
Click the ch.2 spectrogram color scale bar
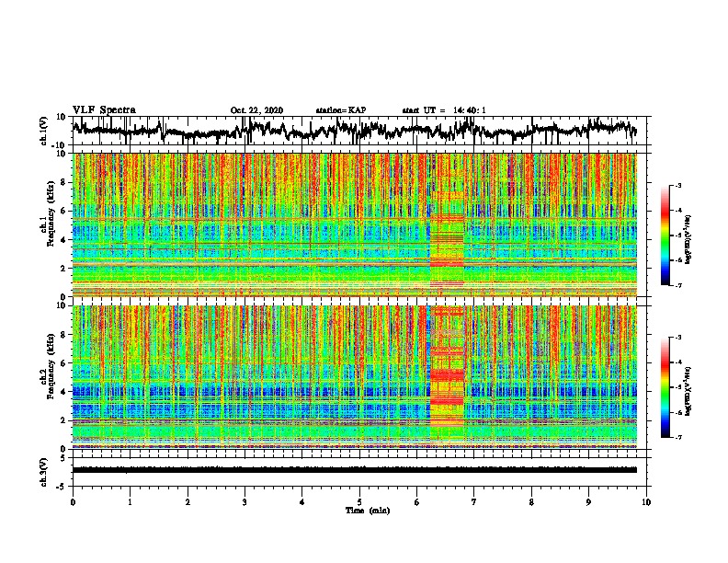click(665, 387)
